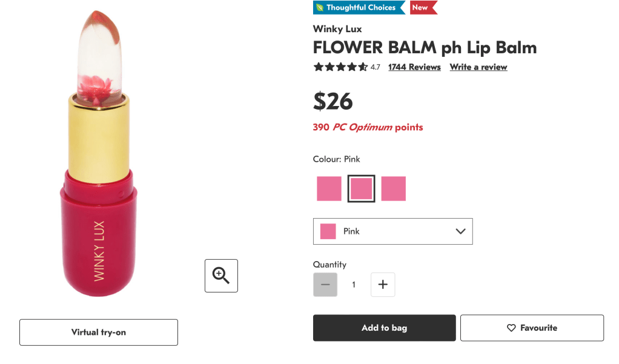Open the 1744 Reviews link
The width and height of the screenshot is (619, 364).
pyautogui.click(x=414, y=67)
